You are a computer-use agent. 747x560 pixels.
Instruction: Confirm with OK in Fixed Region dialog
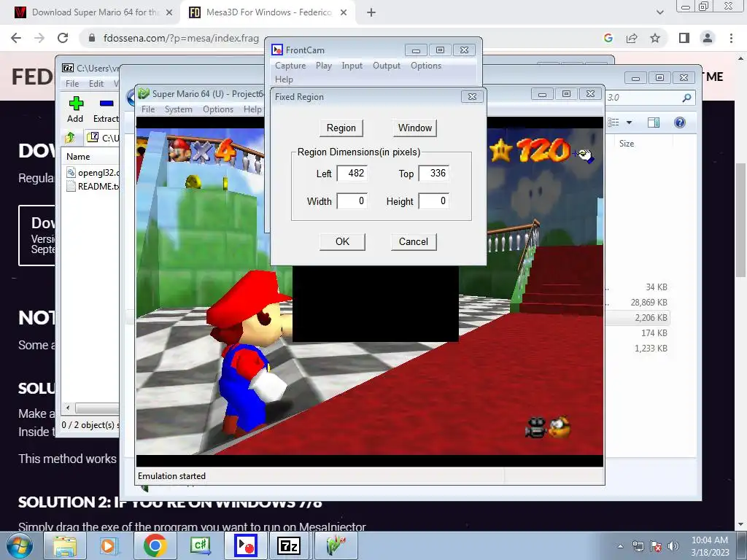342,241
